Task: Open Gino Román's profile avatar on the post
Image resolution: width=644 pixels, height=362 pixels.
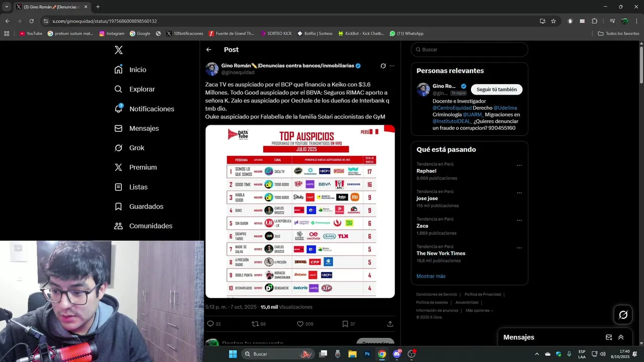Action: click(212, 69)
